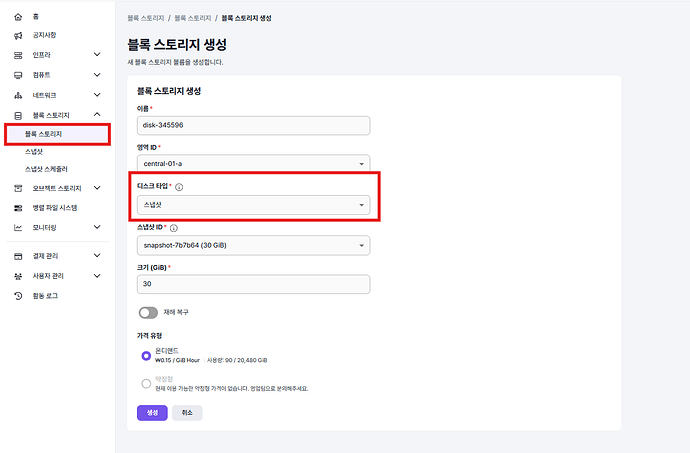This screenshot has height=453, width=690.
Task: Click the 이름 text field
Action: click(253, 125)
